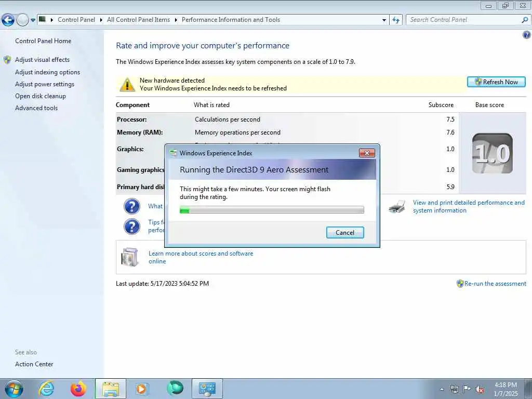Image resolution: width=532 pixels, height=399 pixels.
Task: Click the search magnifier icon
Action: tap(525, 20)
